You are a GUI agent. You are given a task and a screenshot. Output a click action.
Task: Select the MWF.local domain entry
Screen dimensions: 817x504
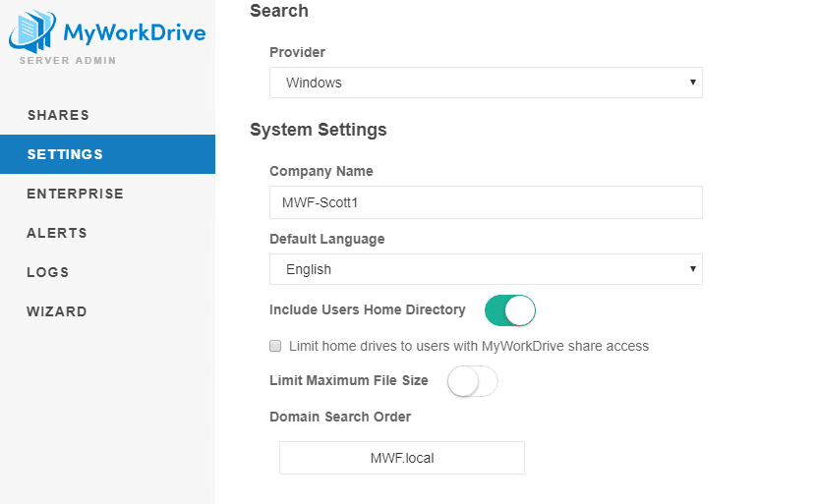pyautogui.click(x=402, y=458)
